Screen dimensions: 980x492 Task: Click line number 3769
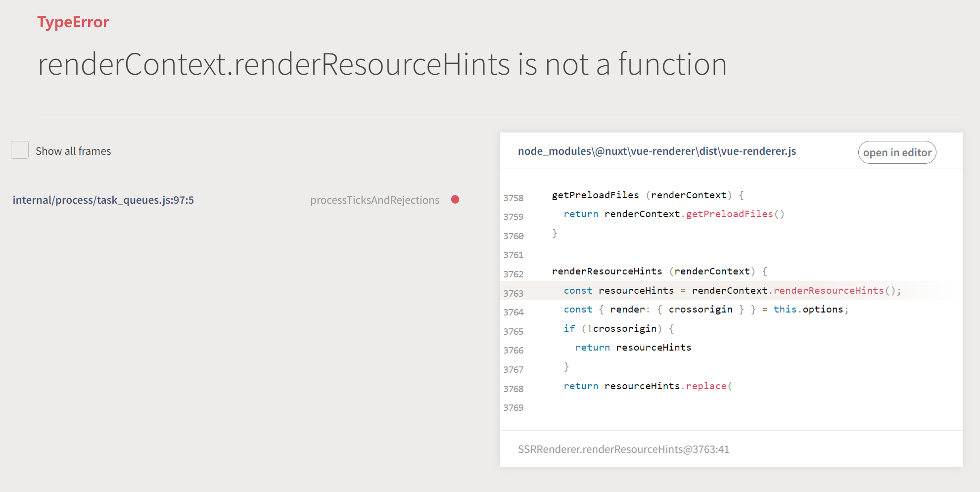[513, 407]
